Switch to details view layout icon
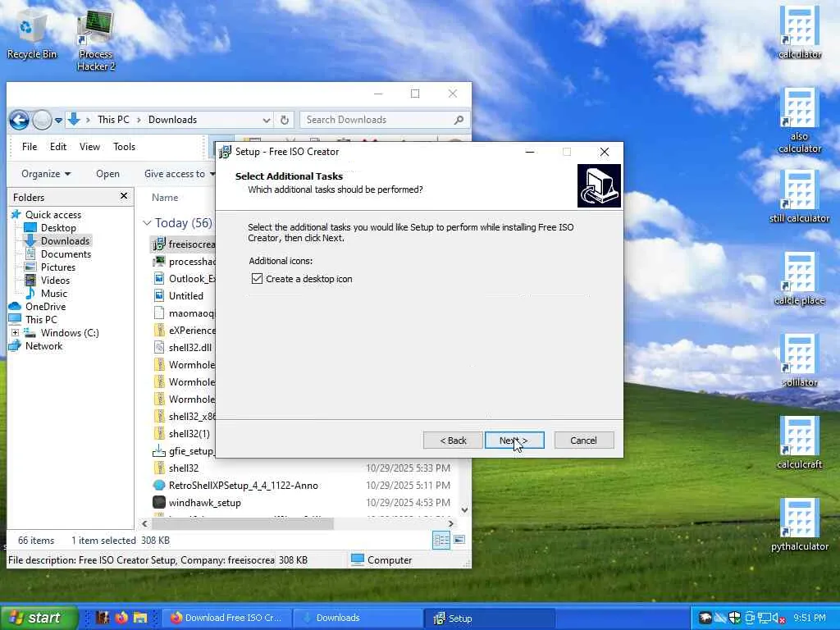The image size is (840, 630). click(441, 540)
